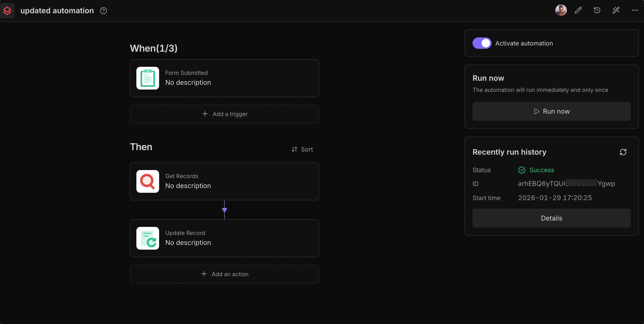This screenshot has width=644, height=324.
Task: Click the red app logo icon
Action: 7,10
